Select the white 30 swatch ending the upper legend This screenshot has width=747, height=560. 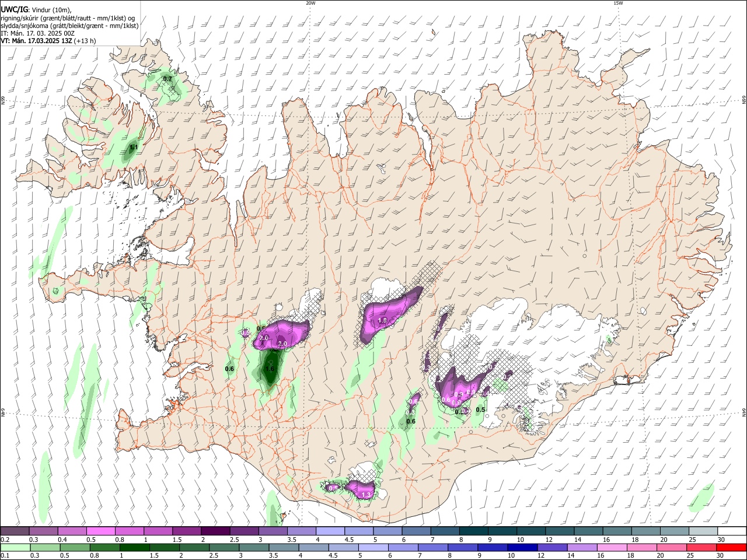coord(732,531)
